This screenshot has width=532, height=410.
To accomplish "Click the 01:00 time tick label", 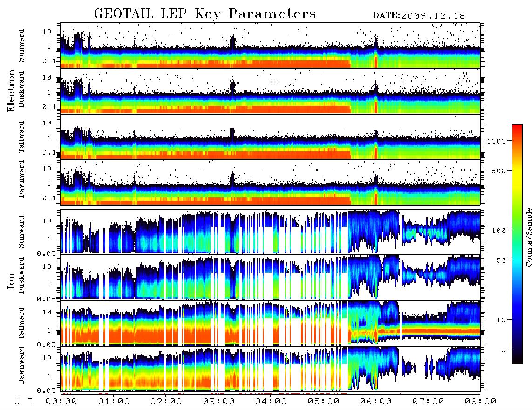I will tap(114, 402).
